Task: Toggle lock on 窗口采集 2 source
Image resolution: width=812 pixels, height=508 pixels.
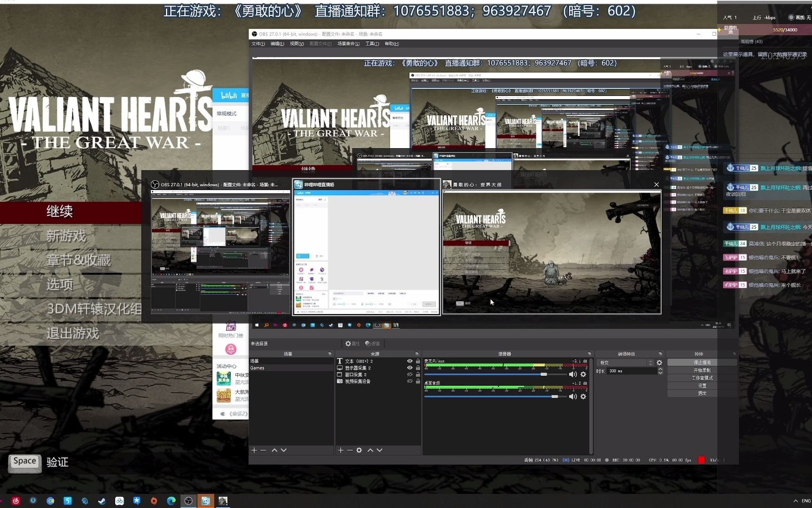Action: [x=418, y=374]
